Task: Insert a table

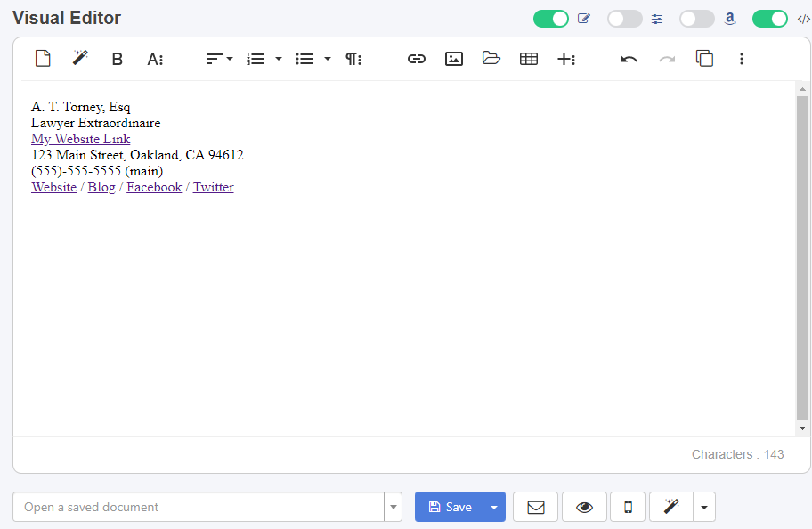Action: [x=529, y=58]
